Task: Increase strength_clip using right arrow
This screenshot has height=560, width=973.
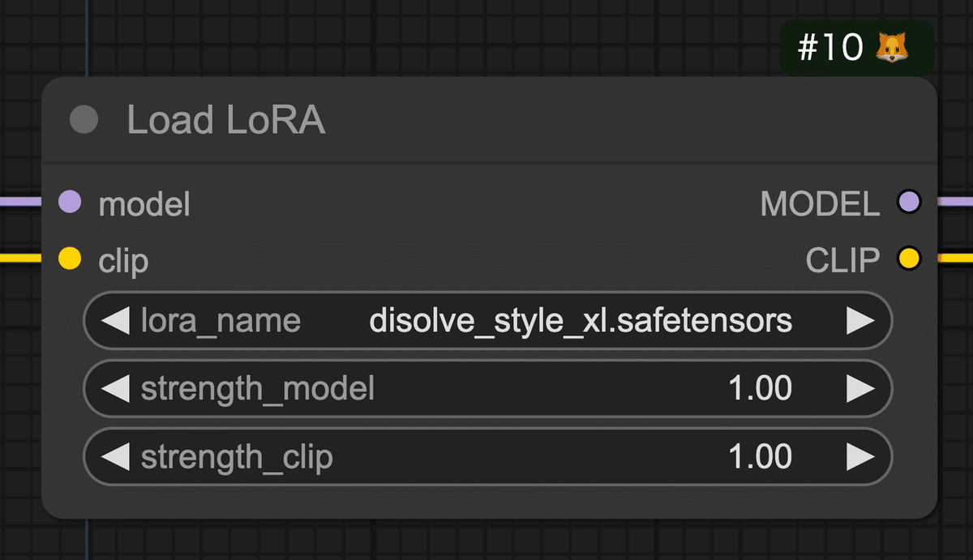Action: pos(859,458)
